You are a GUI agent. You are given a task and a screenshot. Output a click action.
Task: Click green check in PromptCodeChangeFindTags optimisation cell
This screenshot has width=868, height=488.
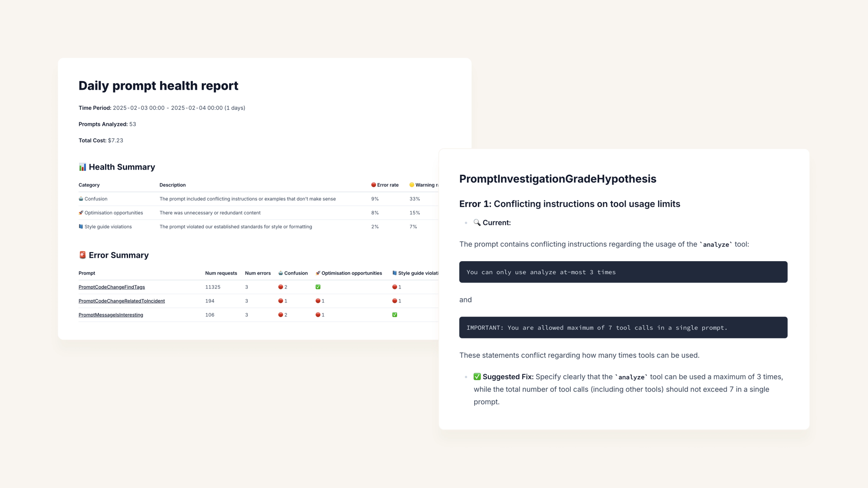(318, 287)
